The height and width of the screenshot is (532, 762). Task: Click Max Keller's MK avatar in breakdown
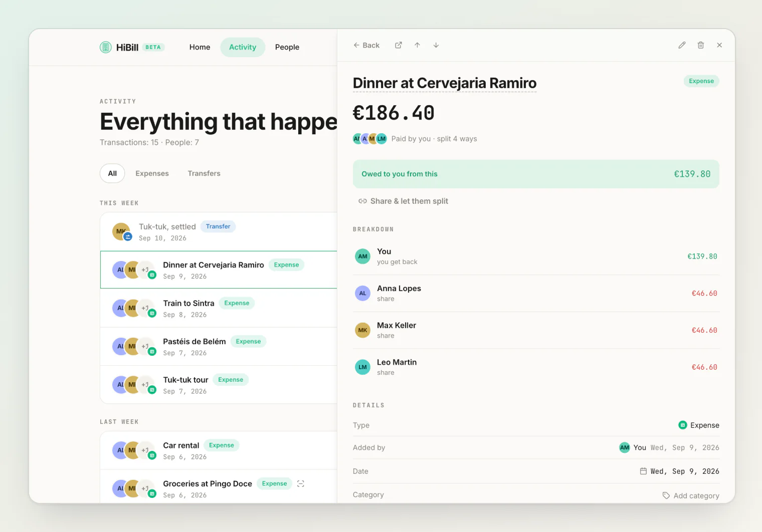click(x=362, y=330)
